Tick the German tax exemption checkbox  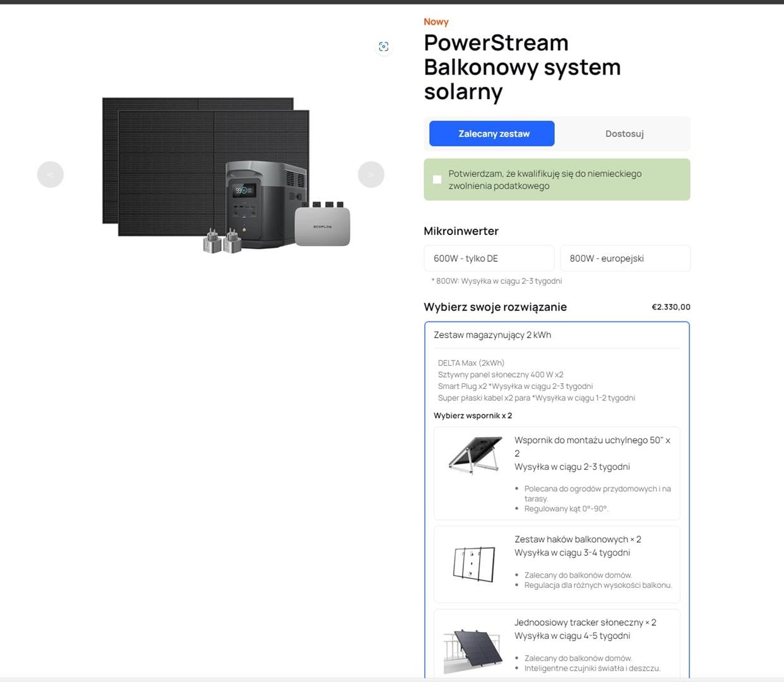[437, 180]
